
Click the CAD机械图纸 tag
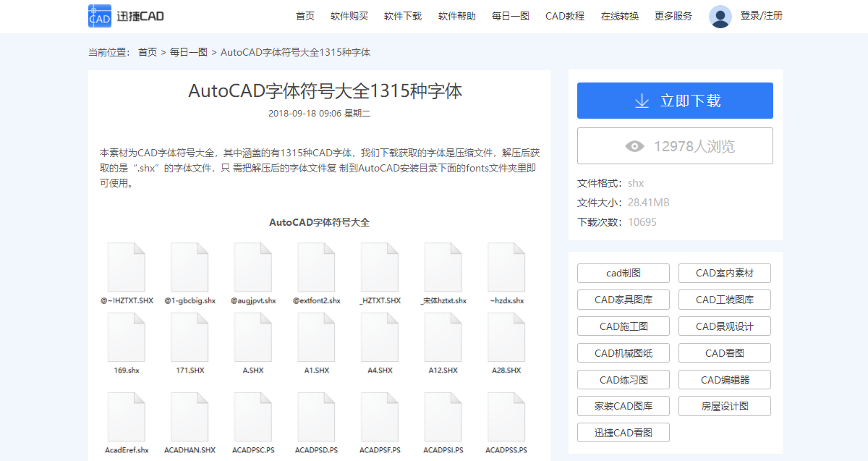click(624, 353)
